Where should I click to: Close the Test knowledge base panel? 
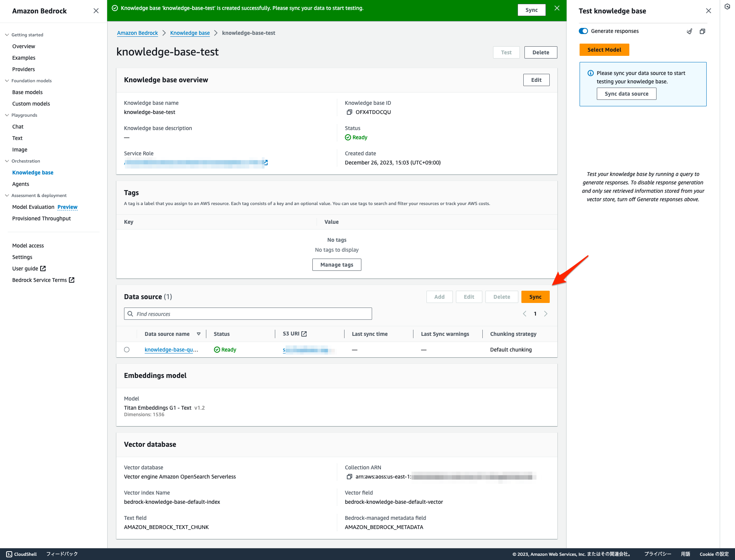[x=709, y=11]
